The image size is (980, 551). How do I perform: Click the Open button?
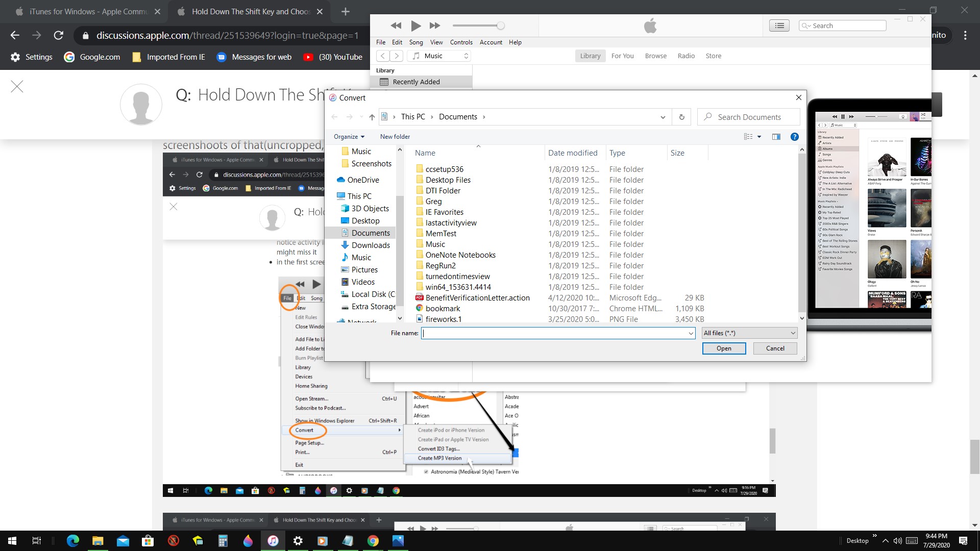(723, 348)
